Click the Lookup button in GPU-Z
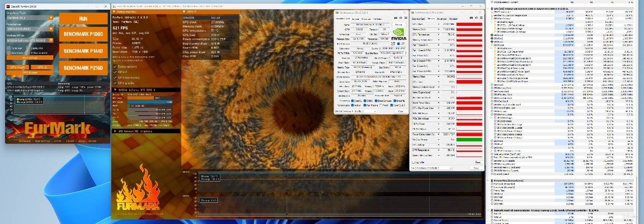644x224 pixels. tap(398, 24)
